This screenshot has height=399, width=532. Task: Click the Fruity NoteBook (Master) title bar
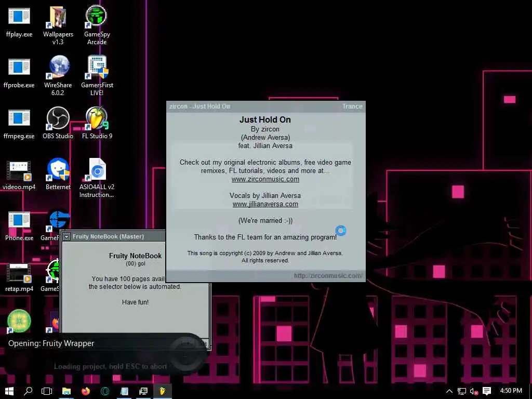coord(114,236)
